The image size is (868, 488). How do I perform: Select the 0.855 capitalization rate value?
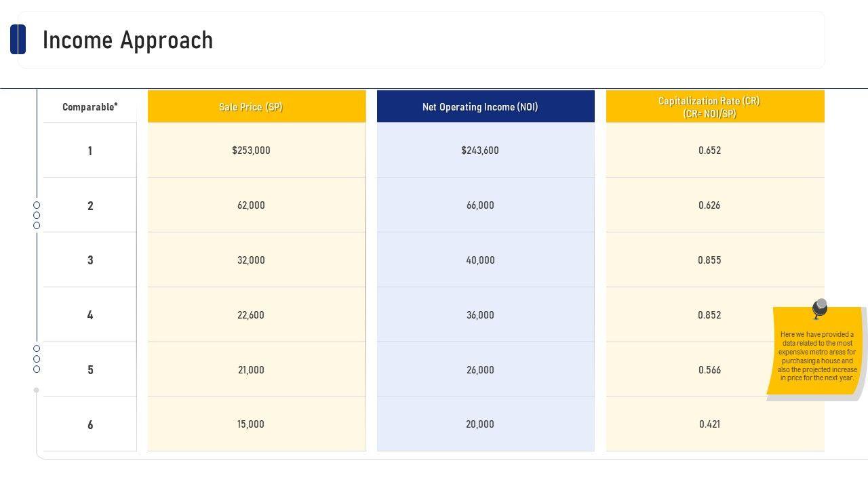(709, 260)
